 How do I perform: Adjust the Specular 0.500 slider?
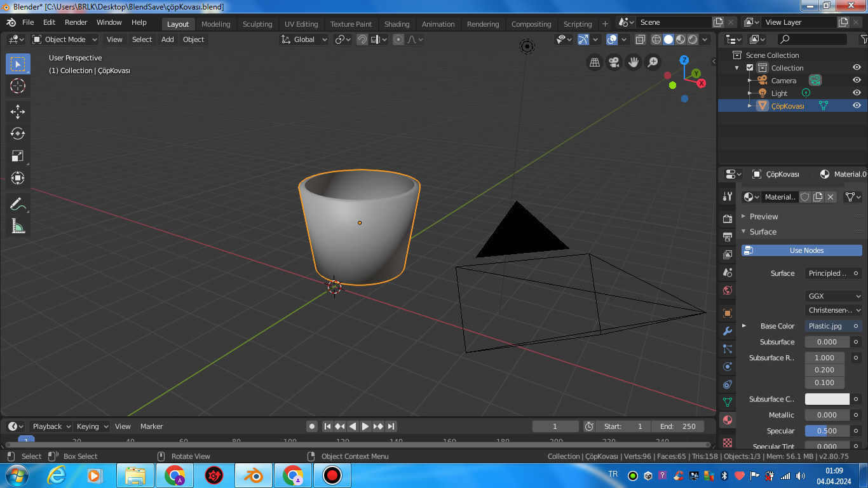click(x=827, y=431)
